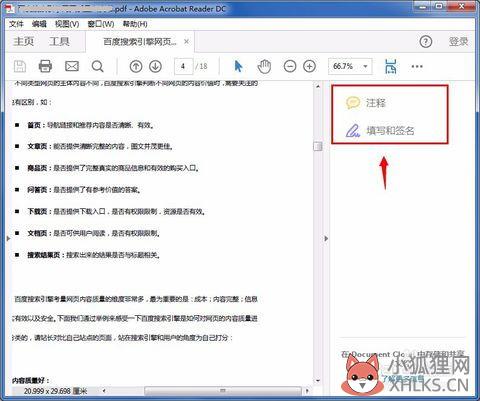Zoom in with the plus icon

click(x=309, y=66)
